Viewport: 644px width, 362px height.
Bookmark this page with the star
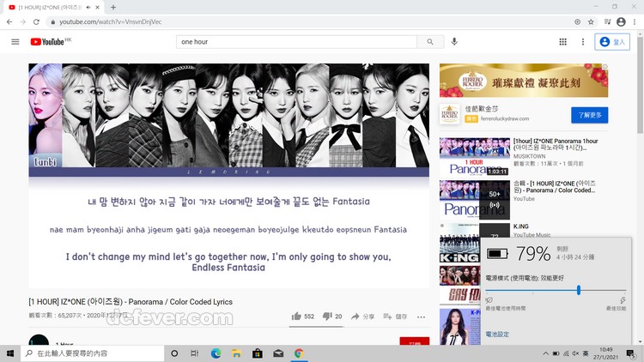click(591, 21)
